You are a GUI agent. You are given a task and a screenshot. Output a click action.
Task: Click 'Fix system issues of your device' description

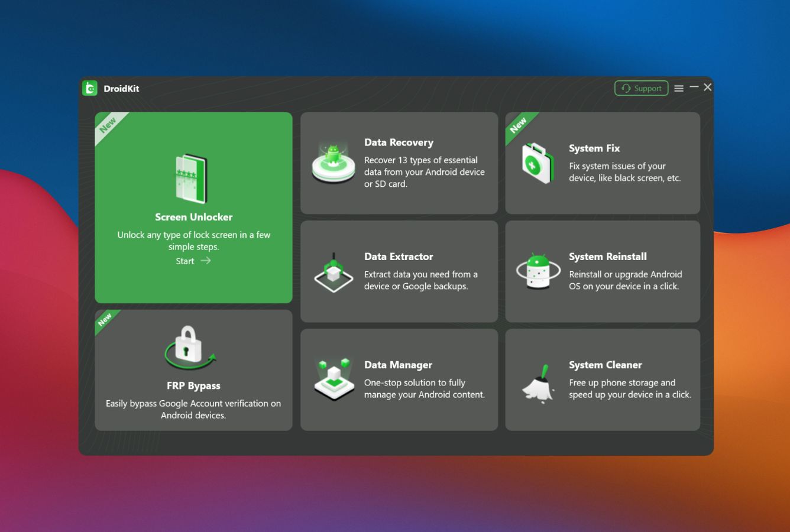[625, 172]
